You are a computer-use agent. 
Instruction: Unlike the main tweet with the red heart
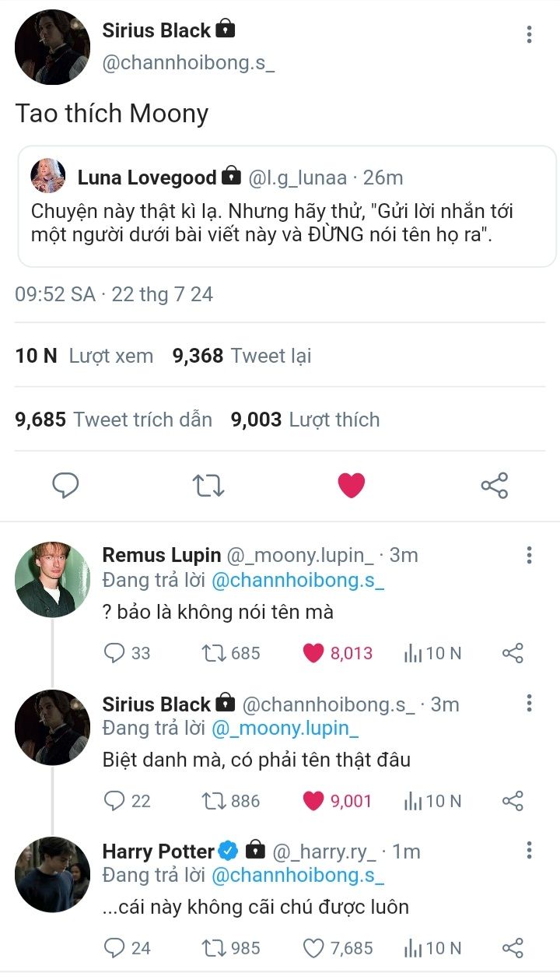(352, 486)
